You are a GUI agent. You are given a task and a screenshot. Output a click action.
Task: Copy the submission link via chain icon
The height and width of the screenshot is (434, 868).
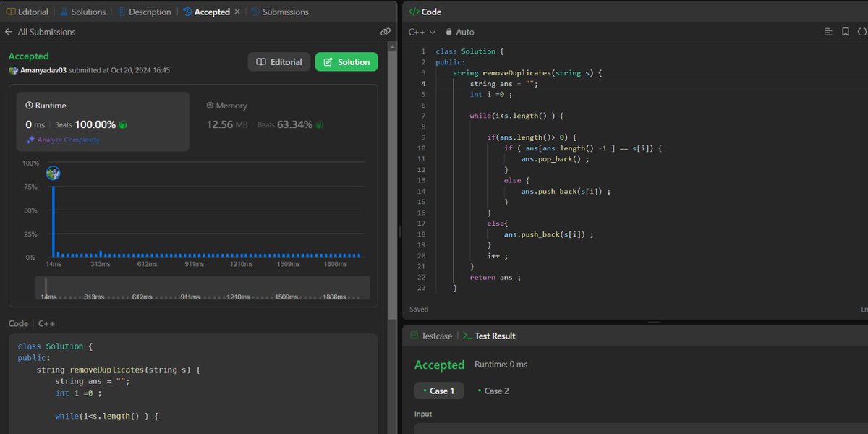[x=386, y=32]
